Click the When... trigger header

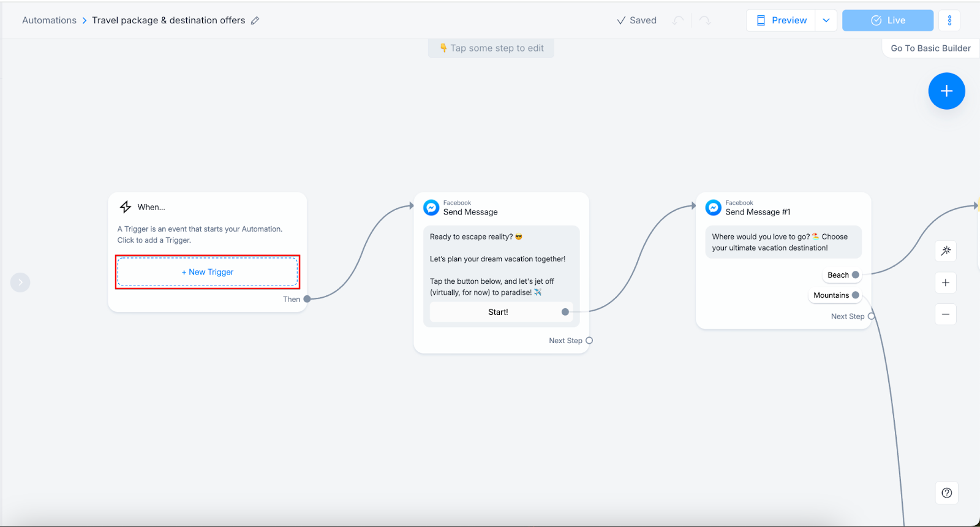pos(151,207)
